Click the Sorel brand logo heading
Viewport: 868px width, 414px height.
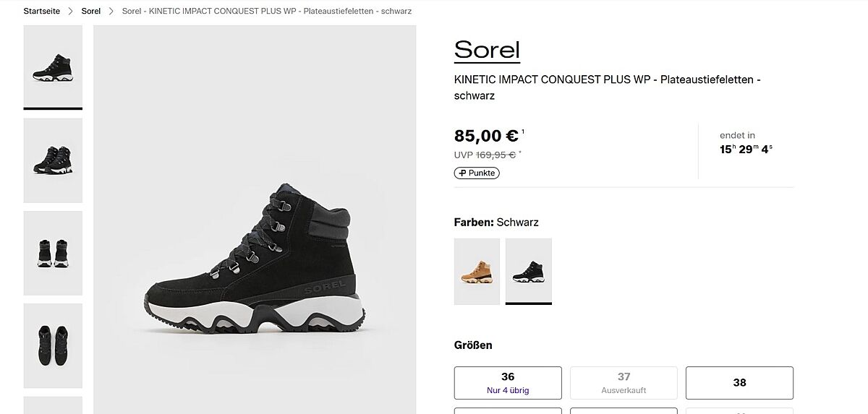coord(487,50)
